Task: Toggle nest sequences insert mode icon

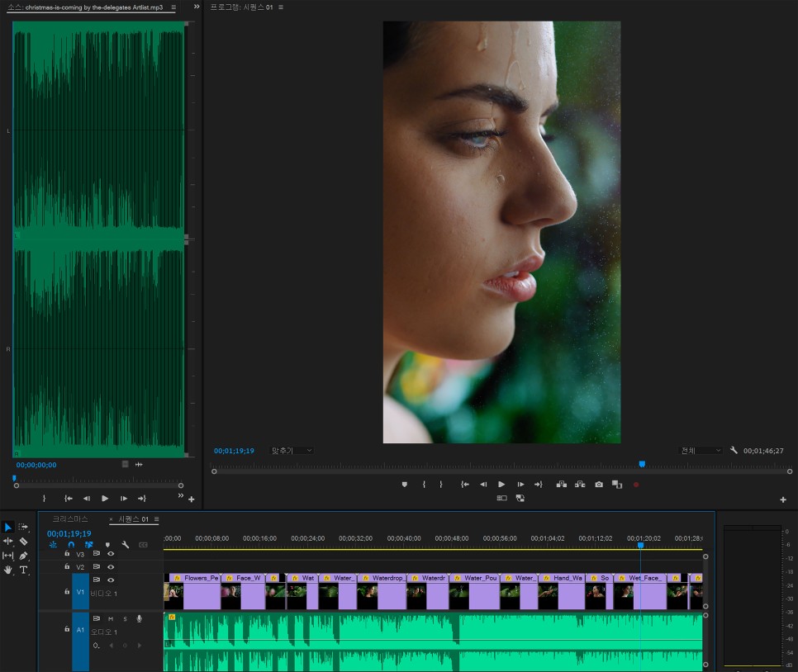Action: [53, 544]
